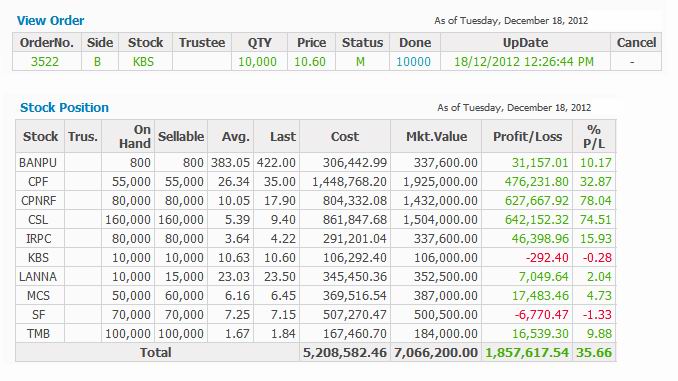Click the Mkt.Value column header
Screen dimensions: 678x381
(x=436, y=137)
